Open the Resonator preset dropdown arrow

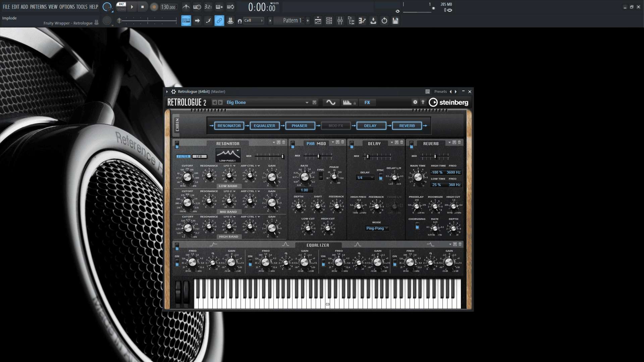274,142
